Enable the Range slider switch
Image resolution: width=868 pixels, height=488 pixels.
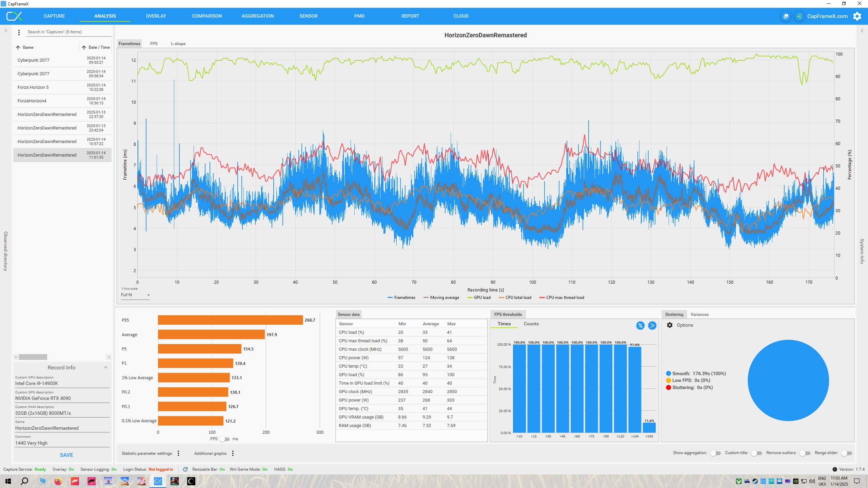point(846,453)
